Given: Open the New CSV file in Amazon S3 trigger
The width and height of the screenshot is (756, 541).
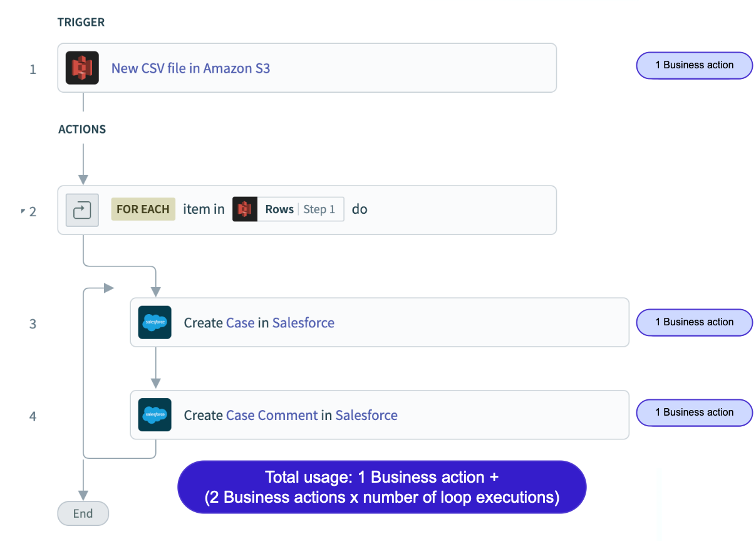Looking at the screenshot, I should pos(190,68).
